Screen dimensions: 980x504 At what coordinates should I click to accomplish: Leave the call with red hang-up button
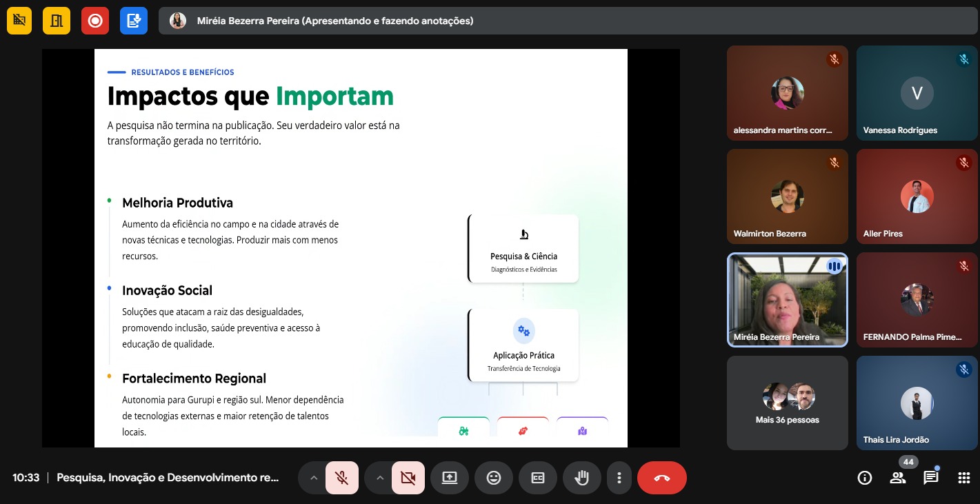click(x=661, y=478)
